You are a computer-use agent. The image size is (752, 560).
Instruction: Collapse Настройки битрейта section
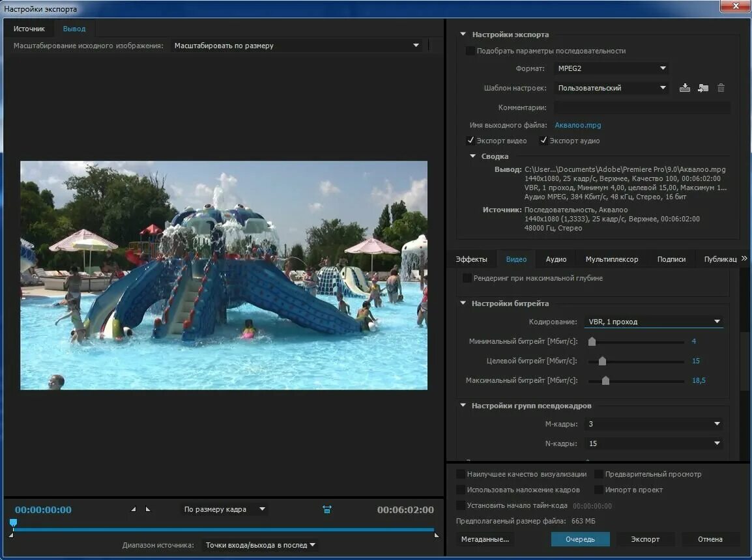[463, 303]
